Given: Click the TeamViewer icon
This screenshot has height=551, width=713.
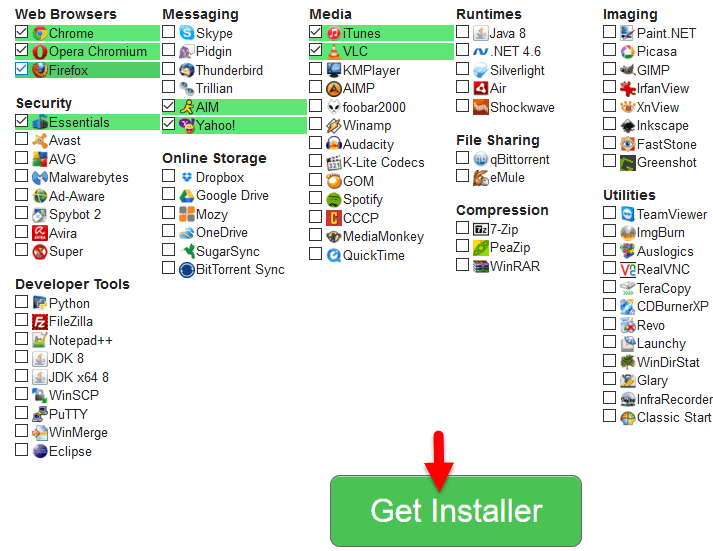Looking at the screenshot, I should tap(628, 214).
